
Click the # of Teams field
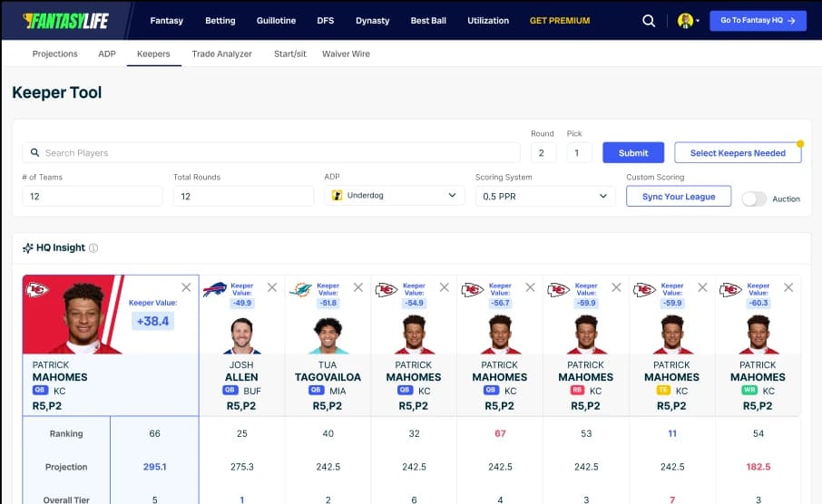(x=93, y=196)
